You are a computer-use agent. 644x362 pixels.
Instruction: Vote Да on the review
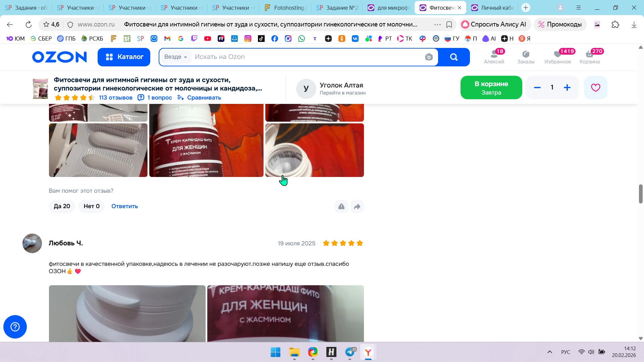[x=62, y=206]
